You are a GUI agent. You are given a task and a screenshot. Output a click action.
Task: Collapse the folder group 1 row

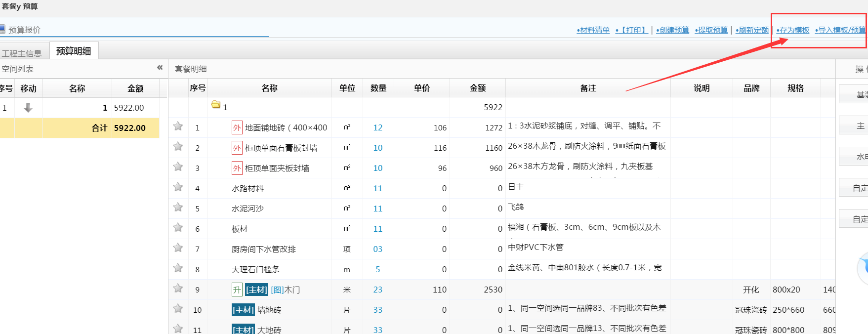coord(216,105)
